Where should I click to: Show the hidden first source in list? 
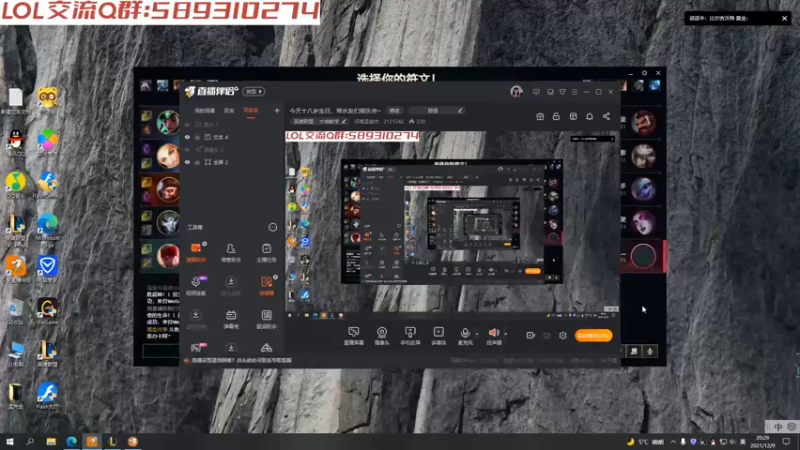point(187,124)
